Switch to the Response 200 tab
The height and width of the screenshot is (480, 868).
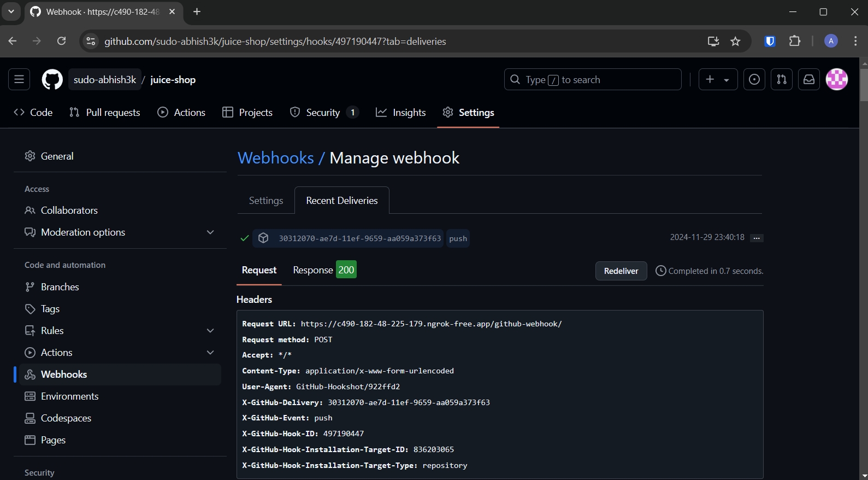tap(324, 270)
